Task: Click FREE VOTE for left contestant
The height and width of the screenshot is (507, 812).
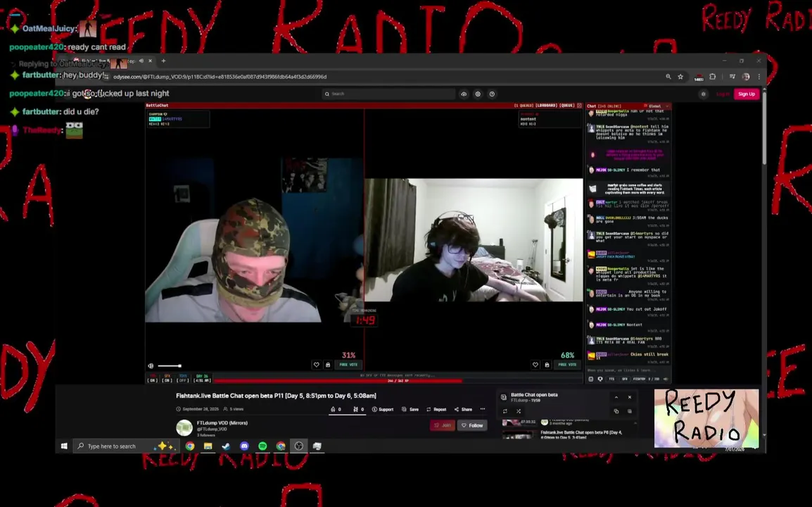Action: click(x=348, y=365)
